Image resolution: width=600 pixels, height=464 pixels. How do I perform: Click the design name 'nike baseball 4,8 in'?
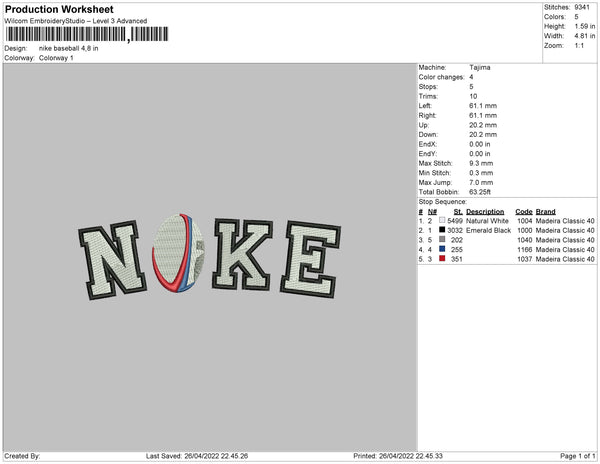coord(68,49)
